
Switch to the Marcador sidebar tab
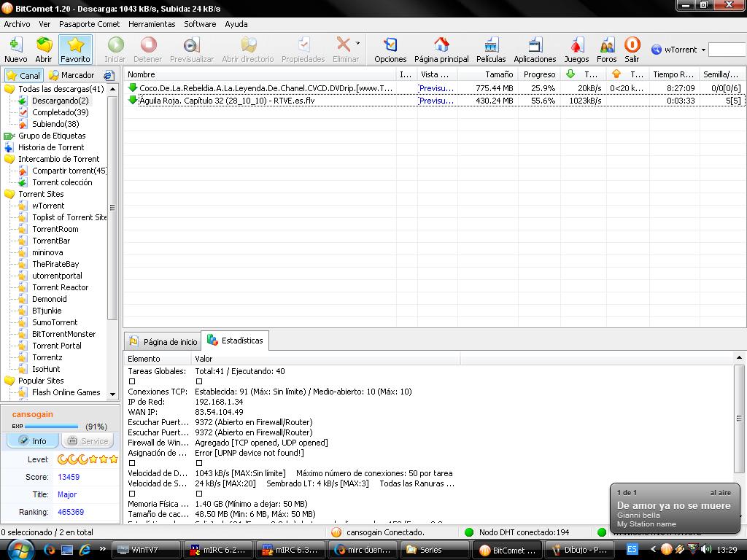pyautogui.click(x=71, y=75)
